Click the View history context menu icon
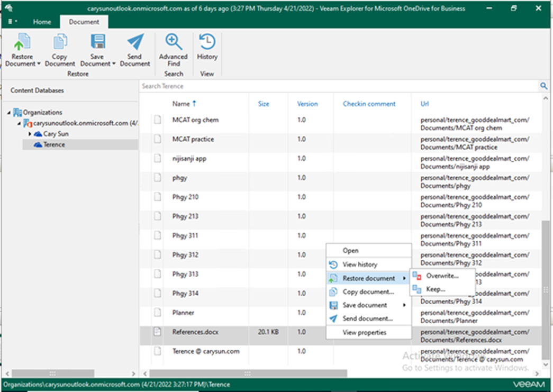 click(x=333, y=265)
